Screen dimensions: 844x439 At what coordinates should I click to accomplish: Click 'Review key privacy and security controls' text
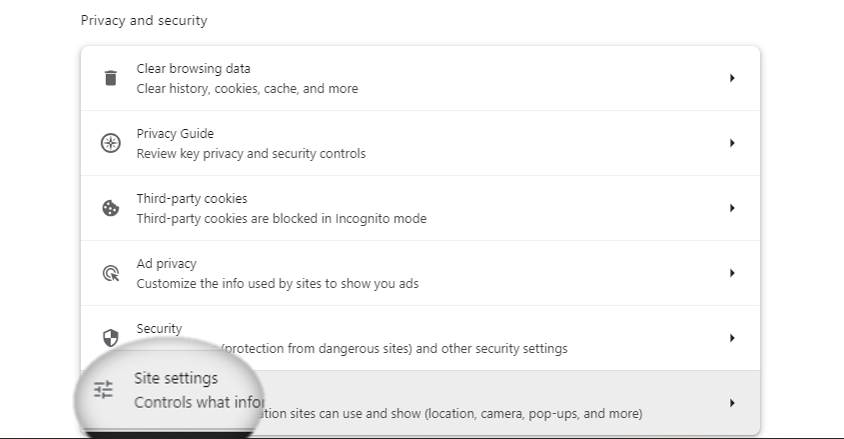pos(251,154)
